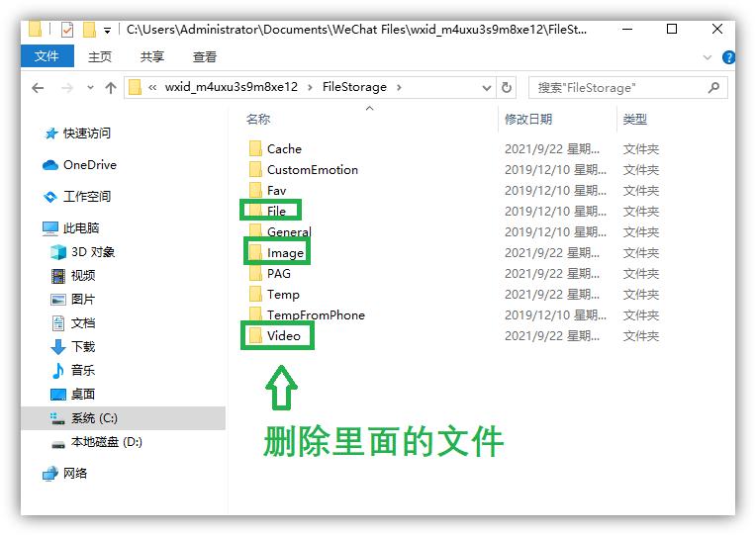Image resolution: width=756 pixels, height=536 pixels.
Task: Click properties icon in quick access toolbar
Action: 67,30
